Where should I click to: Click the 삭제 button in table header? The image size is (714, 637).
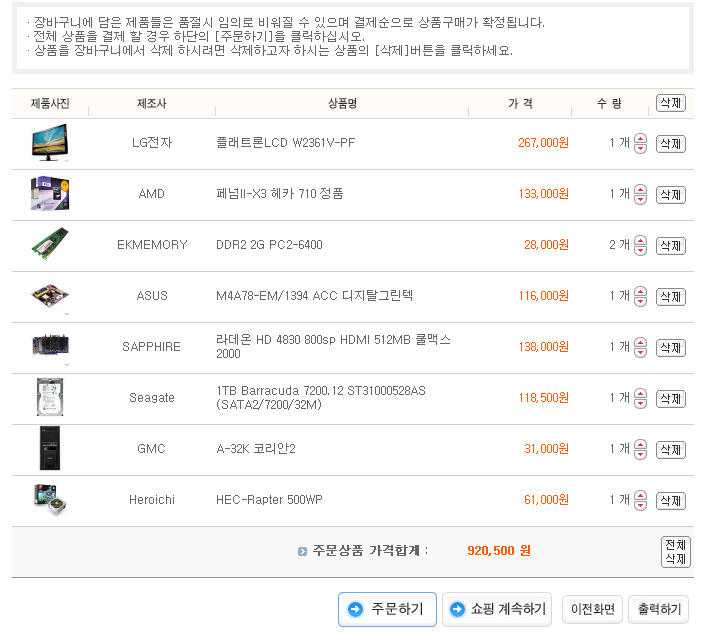[670, 103]
